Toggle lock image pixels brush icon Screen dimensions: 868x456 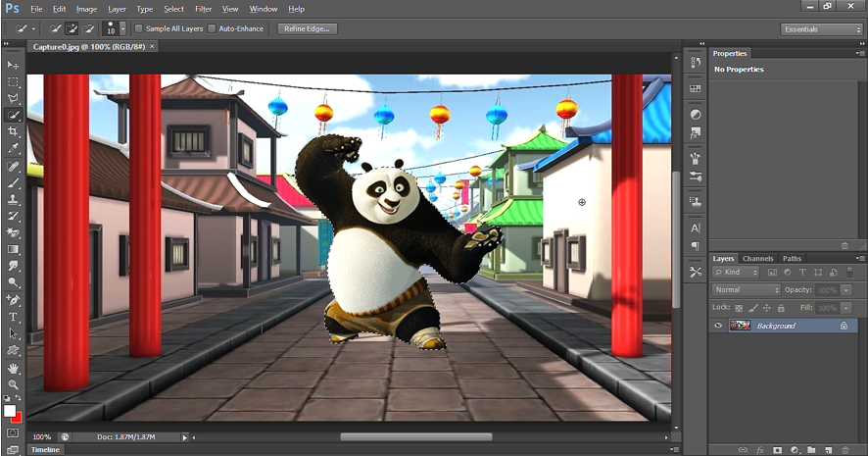[x=752, y=308]
